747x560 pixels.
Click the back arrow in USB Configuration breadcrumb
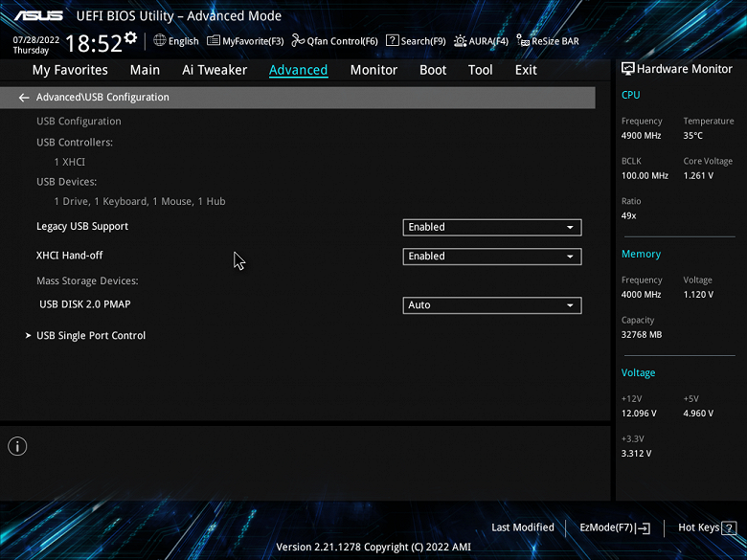pos(24,98)
